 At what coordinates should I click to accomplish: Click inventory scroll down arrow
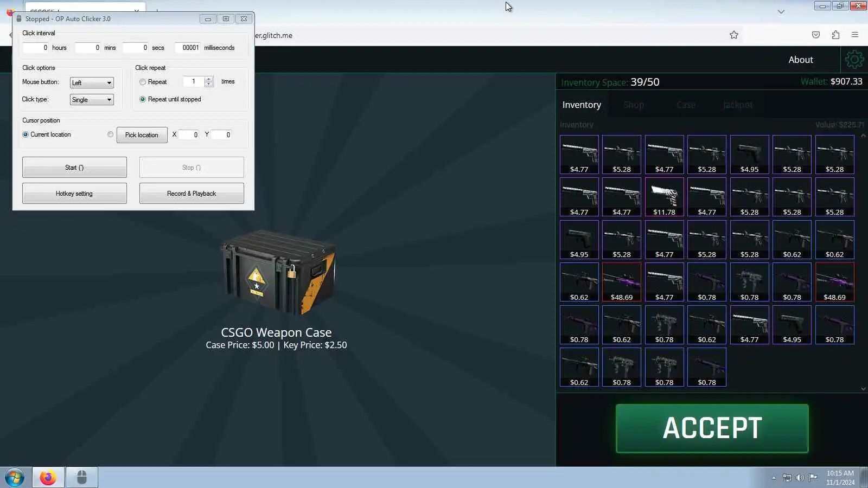pyautogui.click(x=863, y=388)
